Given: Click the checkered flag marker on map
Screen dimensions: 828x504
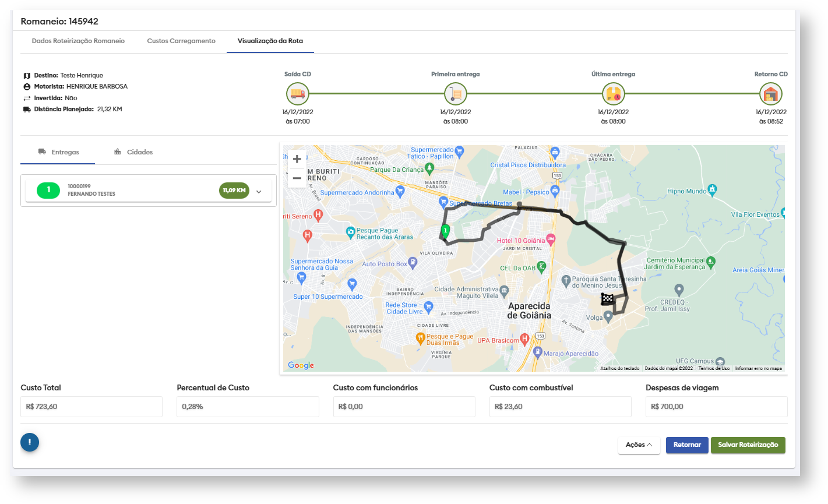Looking at the screenshot, I should (x=607, y=299).
